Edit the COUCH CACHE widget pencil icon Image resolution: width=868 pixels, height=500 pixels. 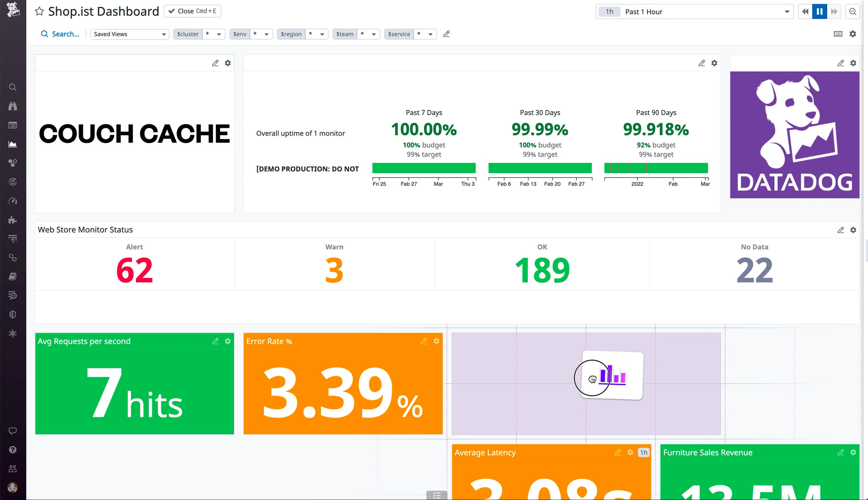click(215, 63)
